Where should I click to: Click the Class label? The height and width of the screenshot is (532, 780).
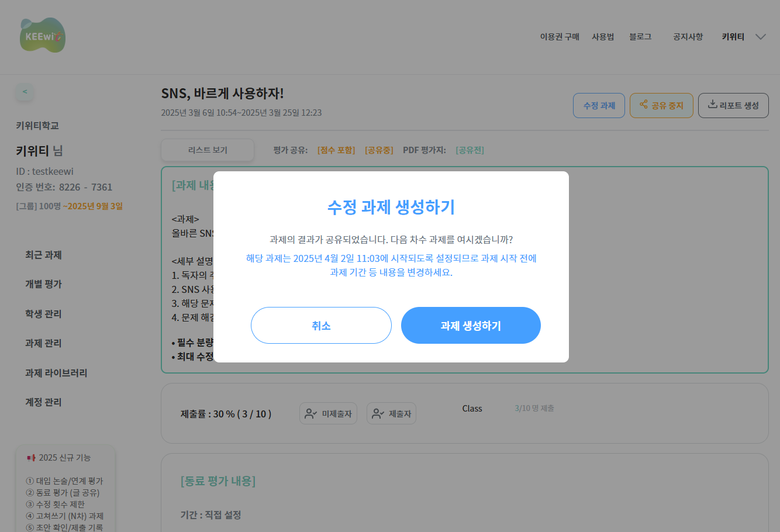pos(472,409)
